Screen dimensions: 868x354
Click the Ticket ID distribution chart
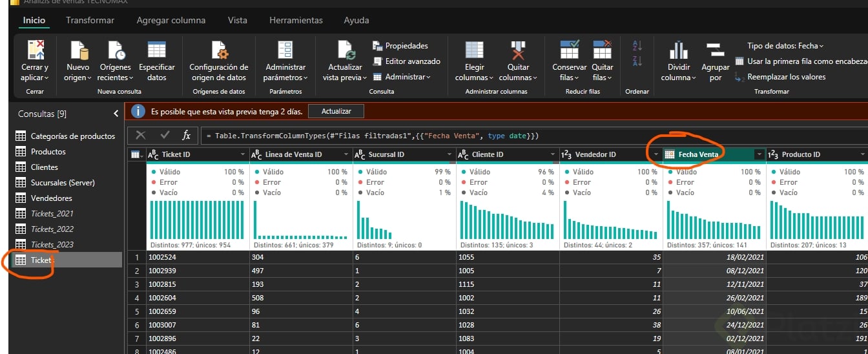pos(197,220)
